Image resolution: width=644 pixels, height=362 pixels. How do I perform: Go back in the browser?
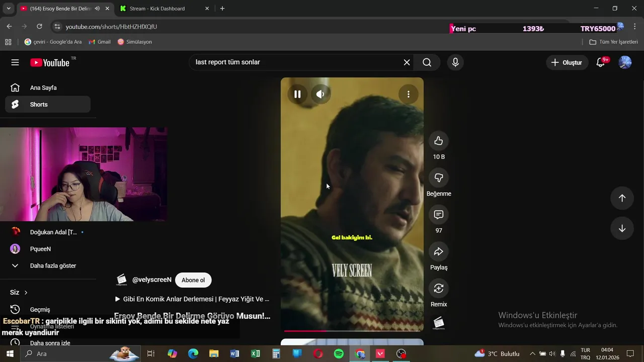[9, 27]
